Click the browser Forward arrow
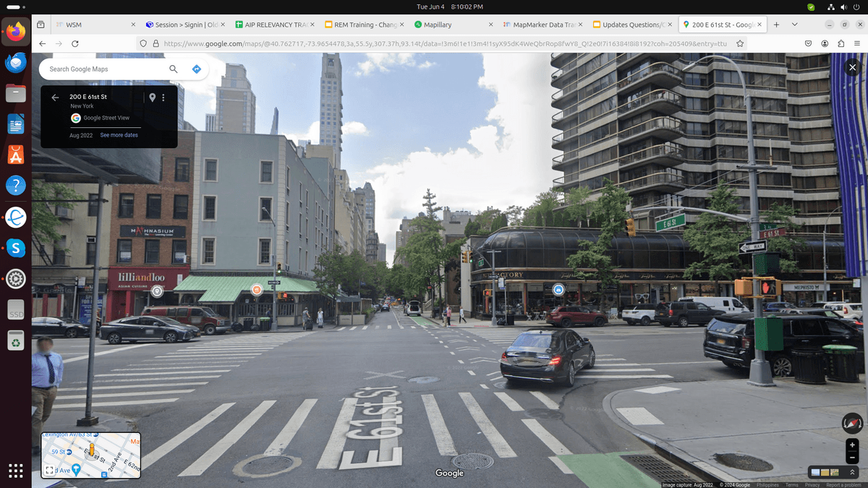This screenshot has width=868, height=488. pos(59,43)
